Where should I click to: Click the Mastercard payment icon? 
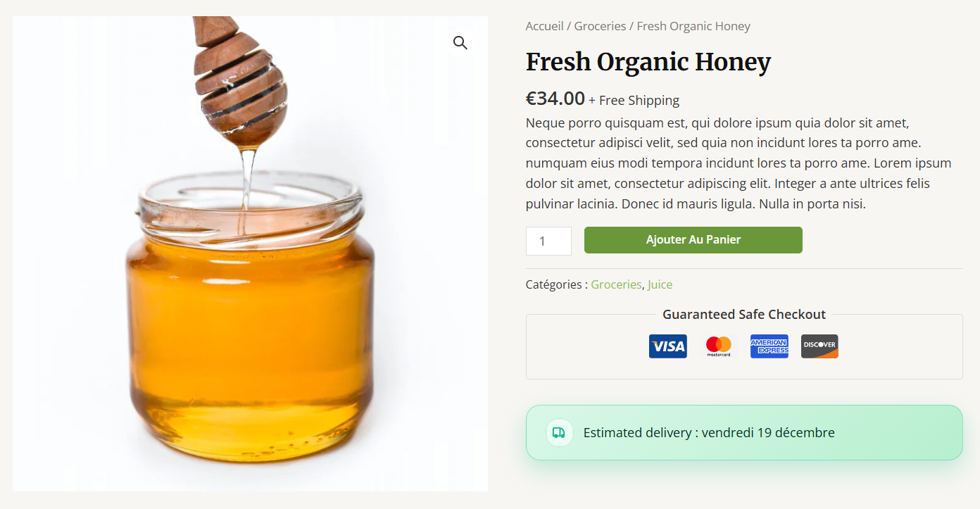[718, 346]
